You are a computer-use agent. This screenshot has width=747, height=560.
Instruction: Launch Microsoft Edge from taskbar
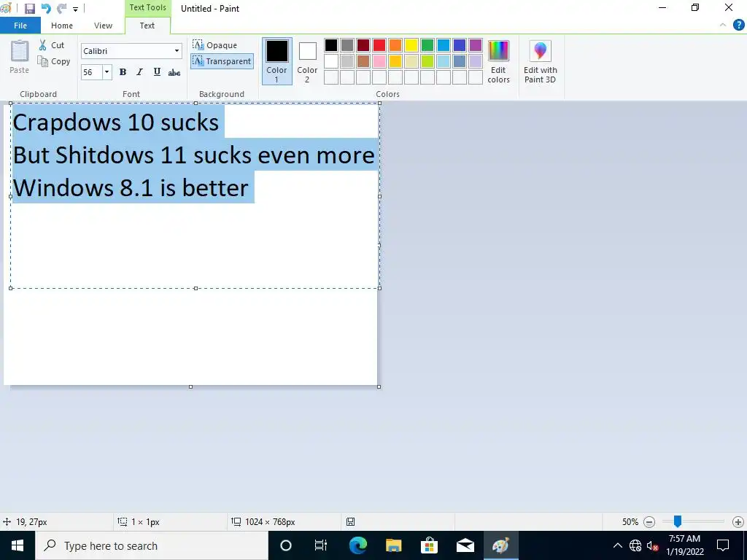(357, 545)
